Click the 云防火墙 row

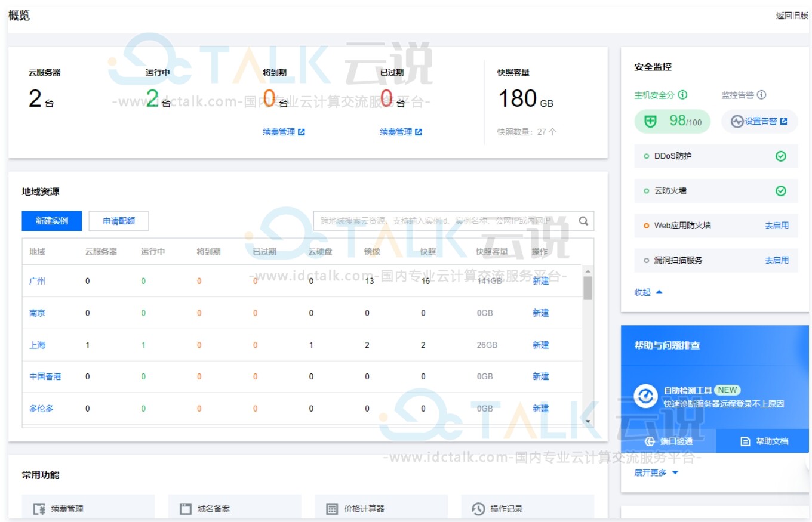click(716, 191)
